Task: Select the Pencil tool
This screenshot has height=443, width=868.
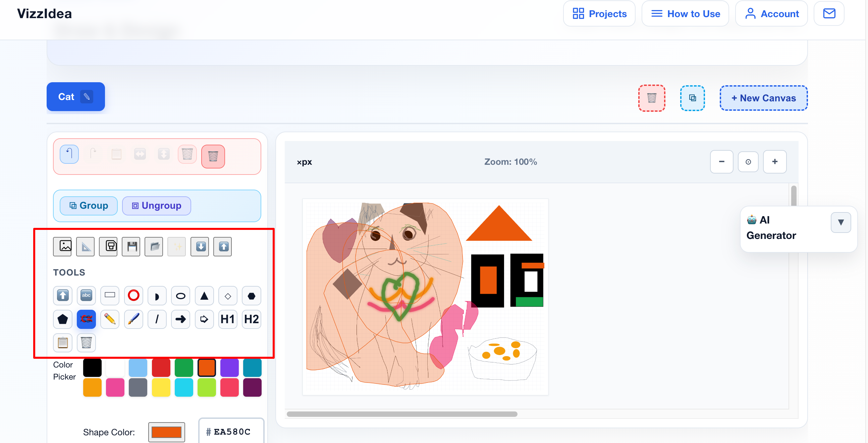Action: pos(110,319)
